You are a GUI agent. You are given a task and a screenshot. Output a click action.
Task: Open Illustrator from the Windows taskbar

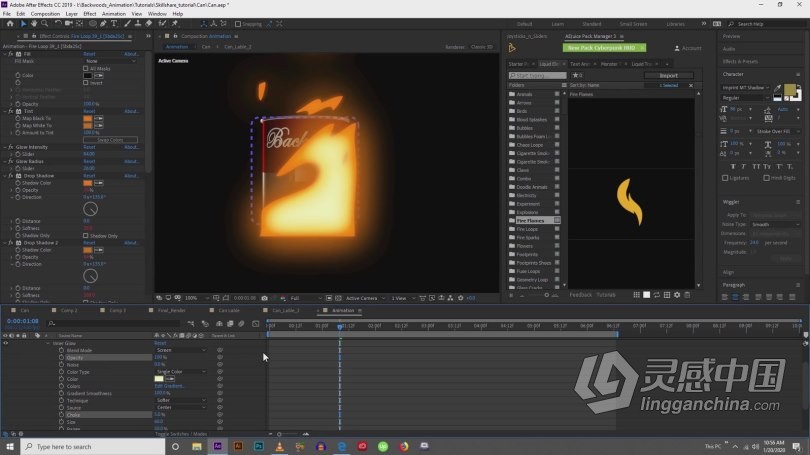tap(238, 446)
